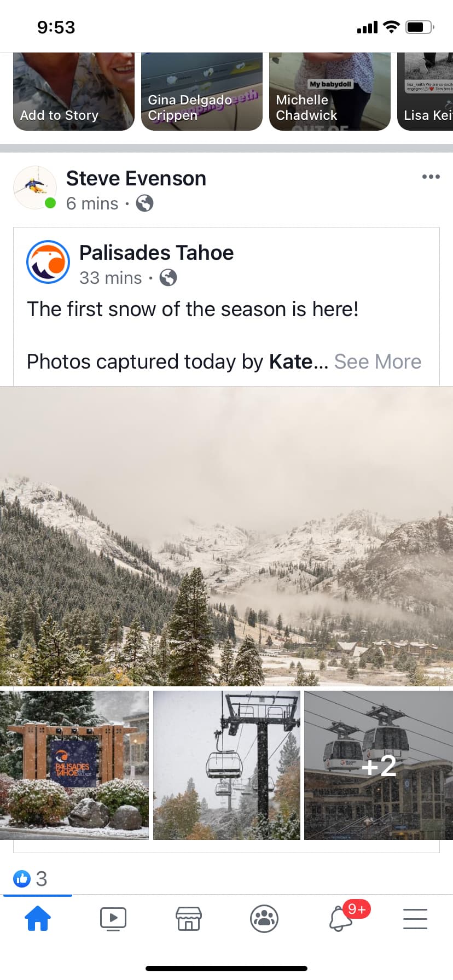Open Steve Evenson's profile picture
Screen dimensions: 453x980
tap(34, 188)
